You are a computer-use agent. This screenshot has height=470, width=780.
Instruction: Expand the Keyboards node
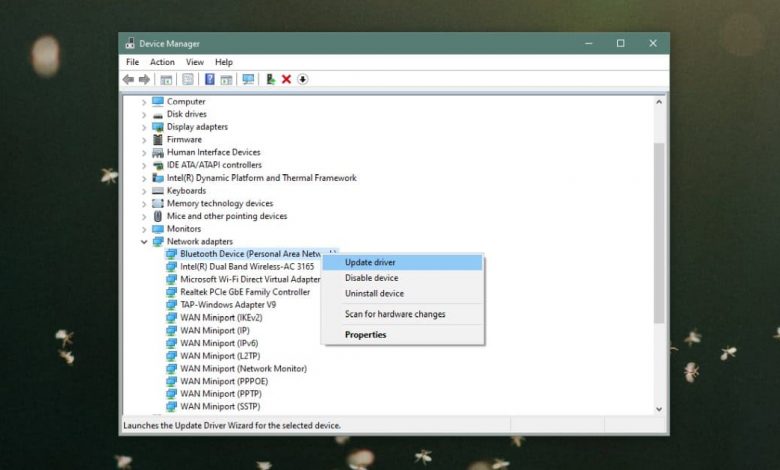click(x=144, y=191)
